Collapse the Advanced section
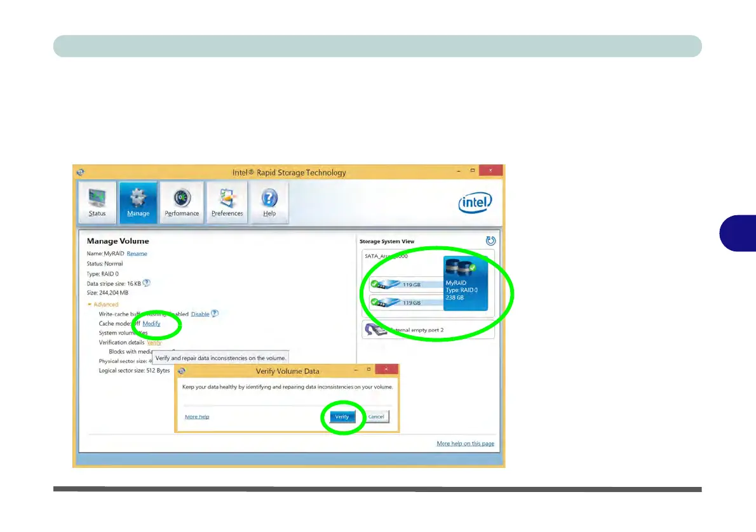The image size is (756, 532). click(x=103, y=305)
